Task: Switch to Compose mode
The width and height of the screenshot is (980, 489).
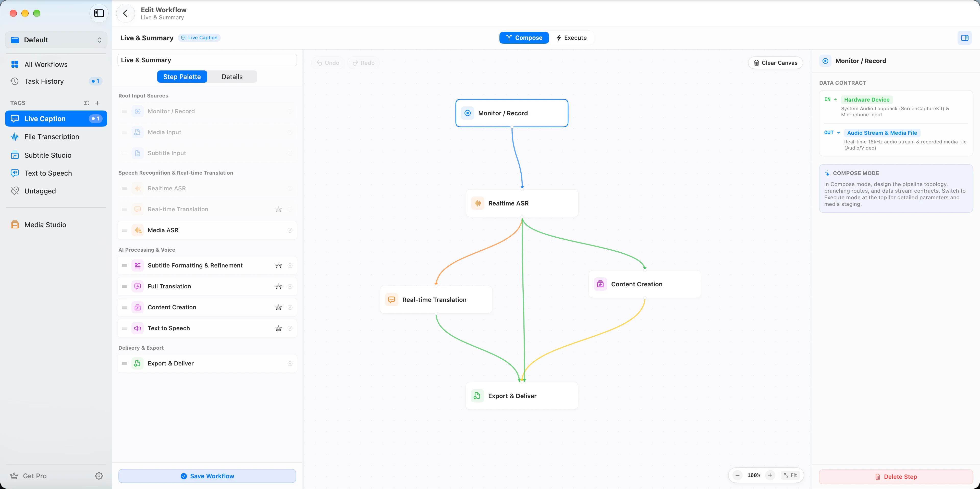Action: tap(524, 38)
